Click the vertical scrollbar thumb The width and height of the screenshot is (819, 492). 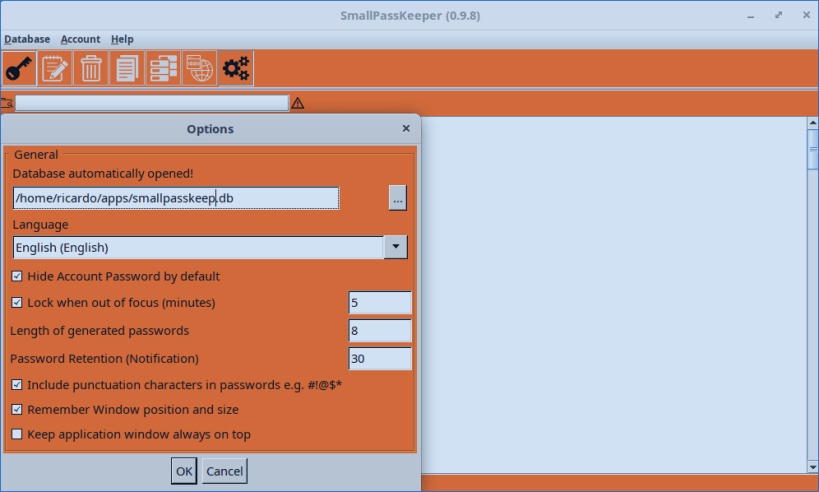coord(813,149)
